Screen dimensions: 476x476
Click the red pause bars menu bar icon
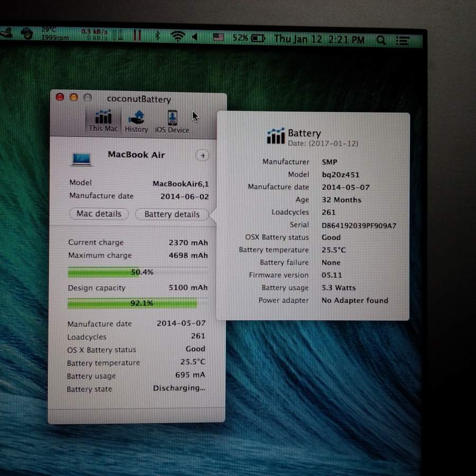137,35
